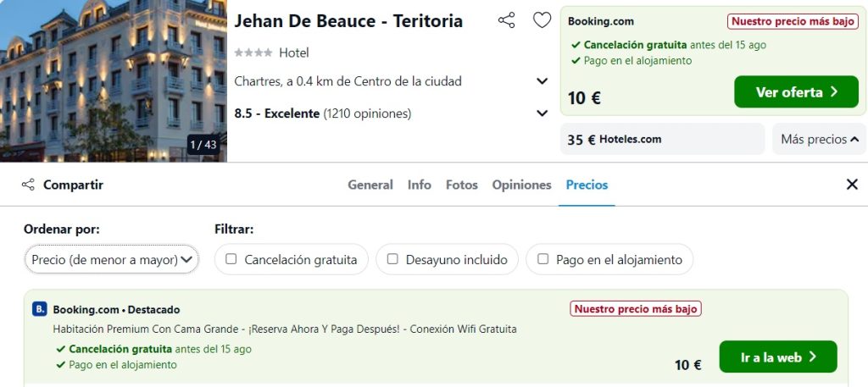Select the Info tab
The image size is (868, 387).
[419, 185]
